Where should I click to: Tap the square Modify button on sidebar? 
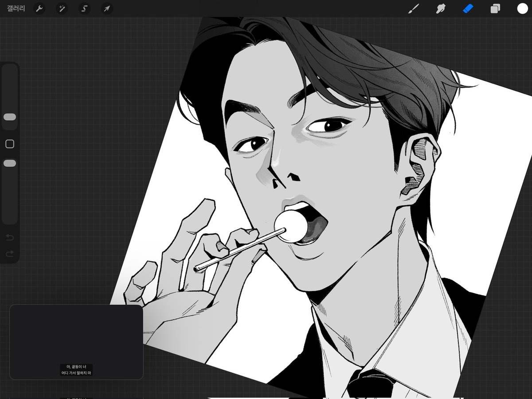(10, 144)
